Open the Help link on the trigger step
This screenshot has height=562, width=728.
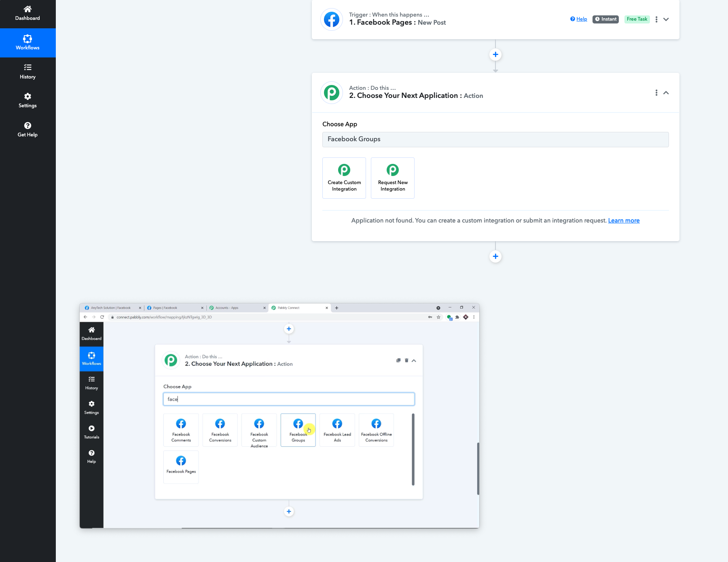click(x=579, y=19)
